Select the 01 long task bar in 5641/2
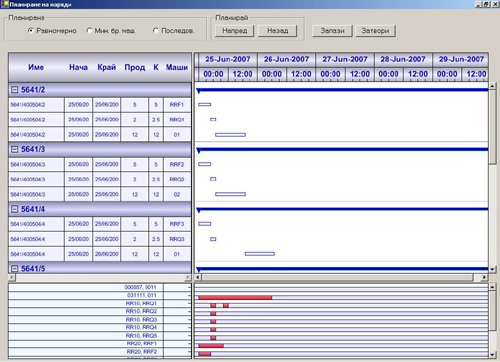 pos(230,135)
